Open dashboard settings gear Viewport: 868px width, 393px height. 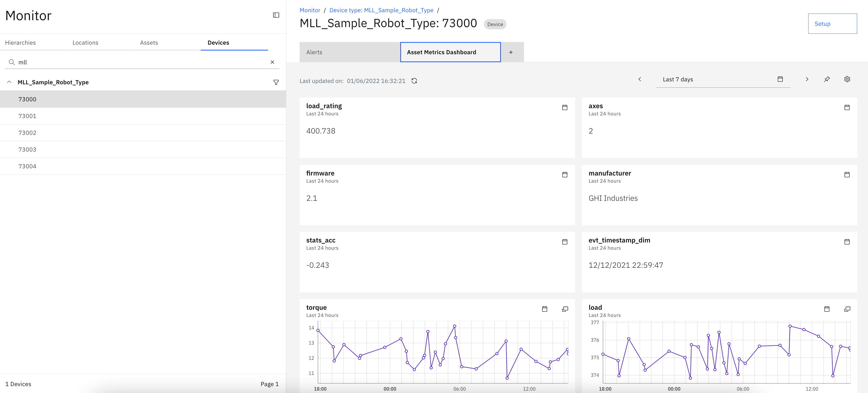click(847, 79)
